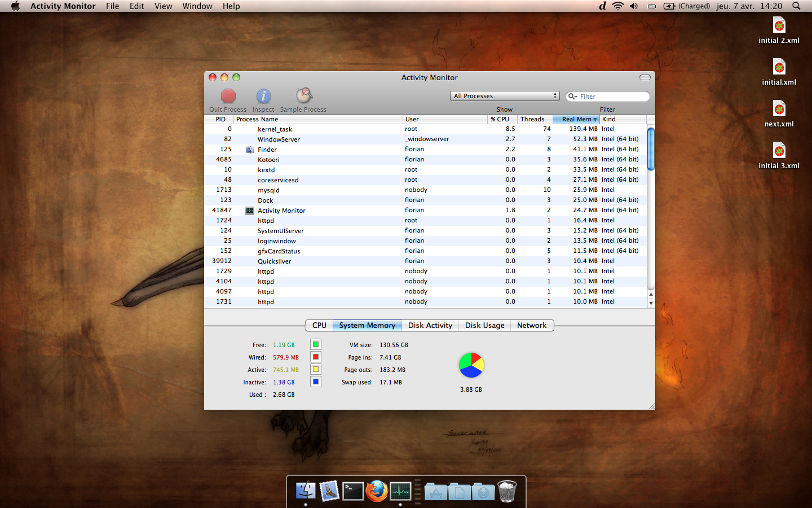Open Firefox from the Dock
The height and width of the screenshot is (508, 812).
377,491
